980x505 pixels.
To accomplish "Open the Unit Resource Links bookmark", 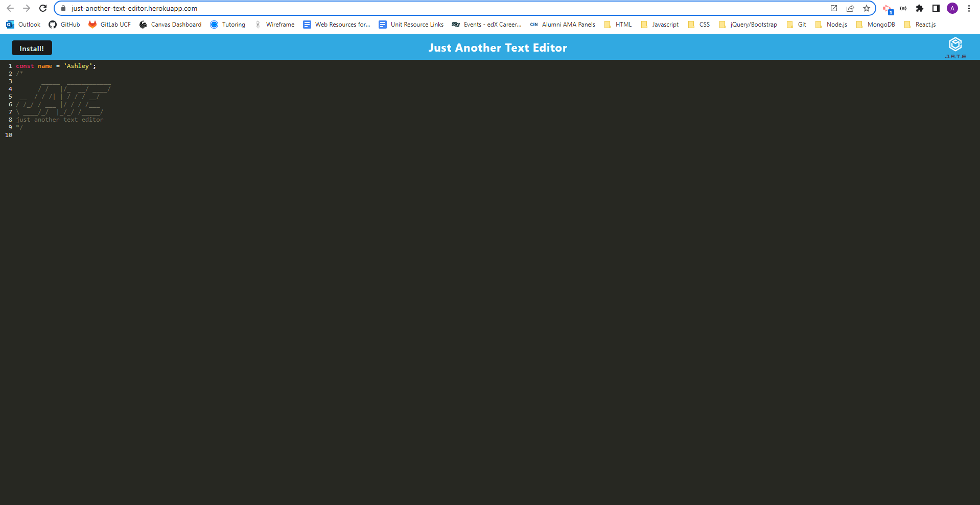I will coord(411,24).
